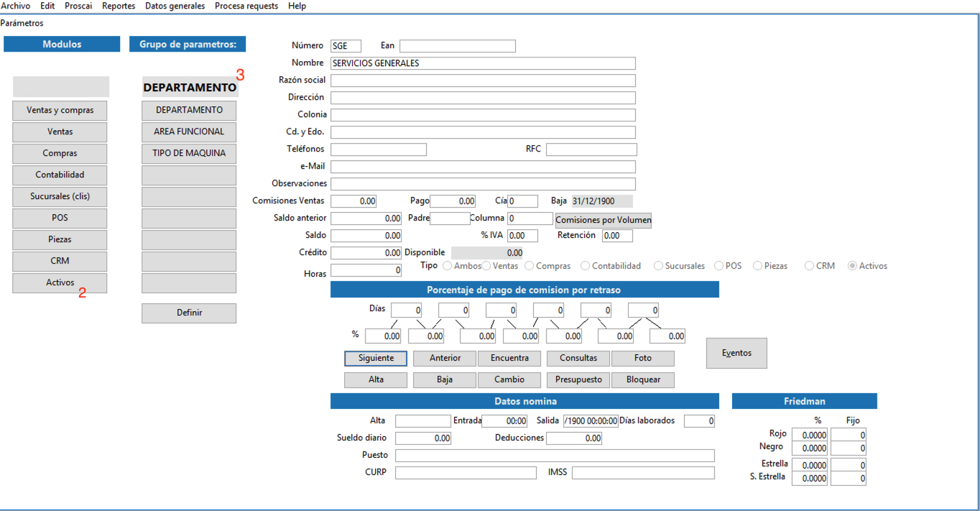Focus the RFC field

pos(591,149)
